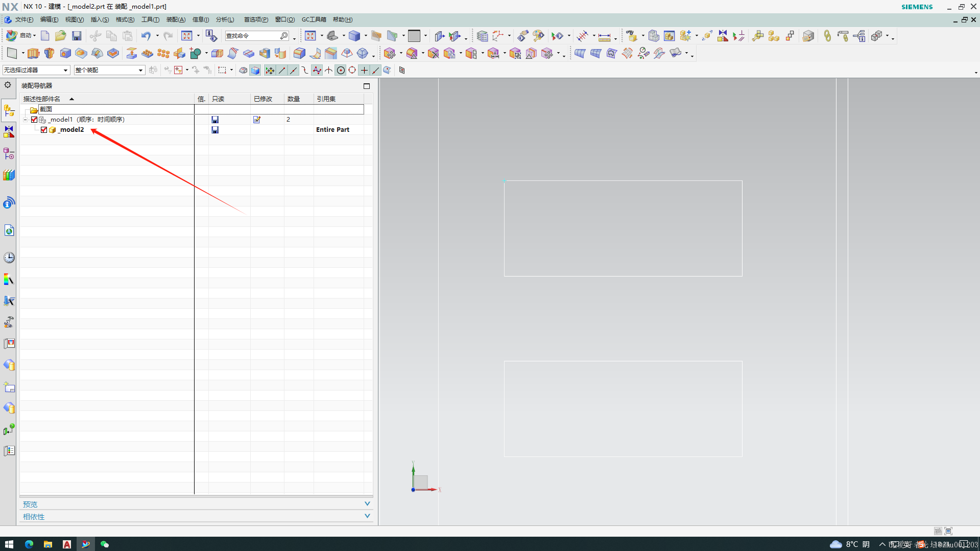Toggle the Point on Curve snap option
The width and height of the screenshot is (980, 551).
pyautogui.click(x=376, y=70)
